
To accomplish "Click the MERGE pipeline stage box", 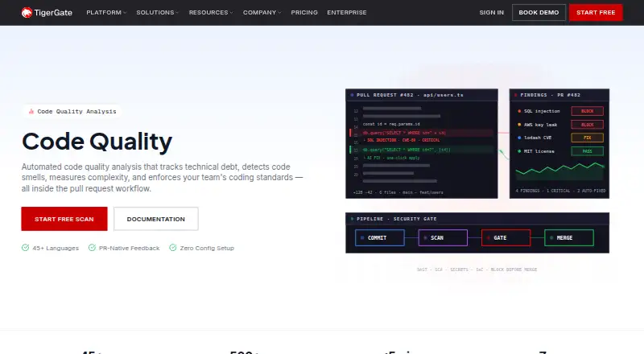I will [569, 238].
